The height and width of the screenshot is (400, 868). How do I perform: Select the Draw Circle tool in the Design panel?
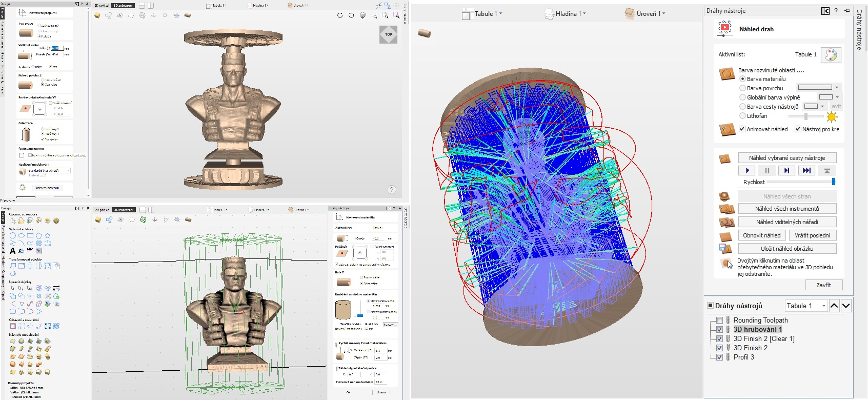(13, 236)
